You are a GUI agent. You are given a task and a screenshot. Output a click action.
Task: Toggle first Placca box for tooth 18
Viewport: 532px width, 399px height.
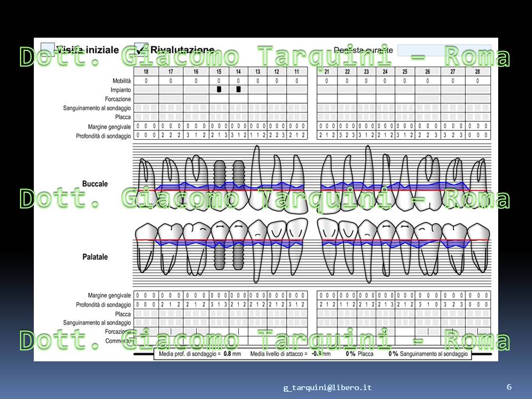pos(138,117)
